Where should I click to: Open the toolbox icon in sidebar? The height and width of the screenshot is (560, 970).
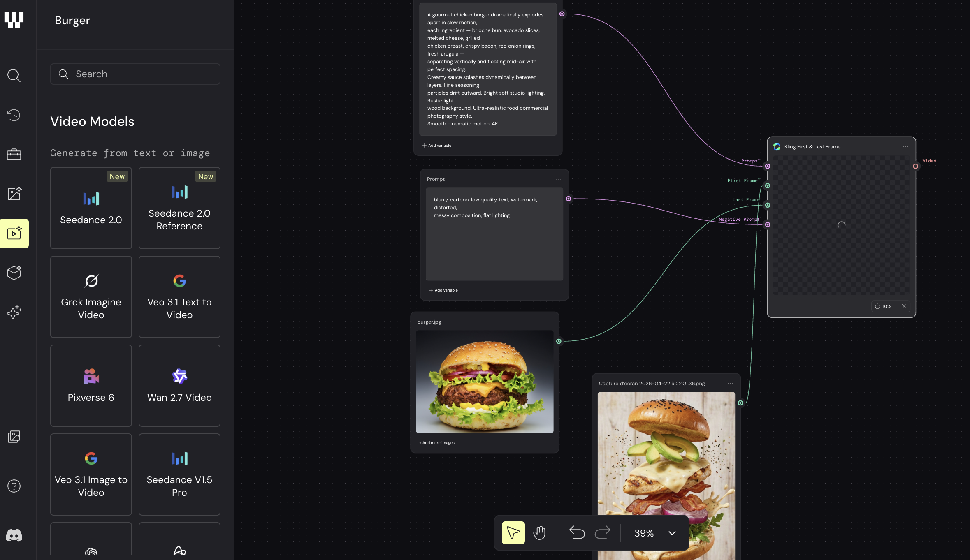(x=14, y=154)
